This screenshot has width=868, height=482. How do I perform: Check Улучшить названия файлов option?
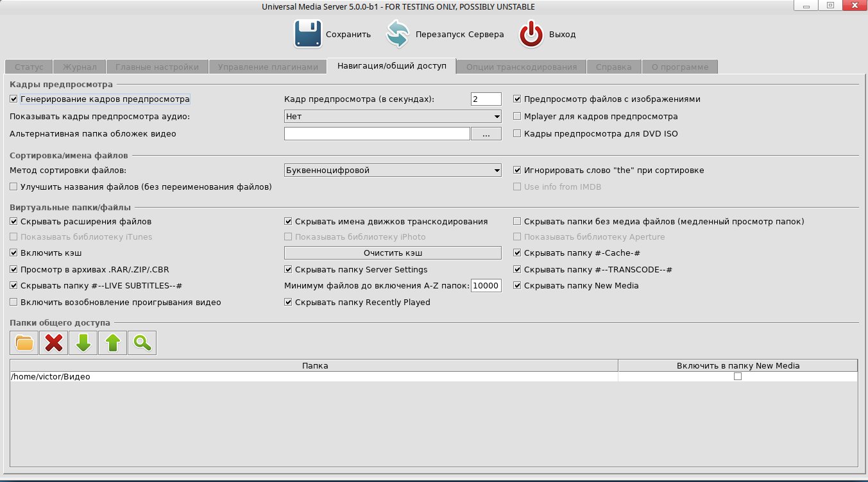(14, 187)
